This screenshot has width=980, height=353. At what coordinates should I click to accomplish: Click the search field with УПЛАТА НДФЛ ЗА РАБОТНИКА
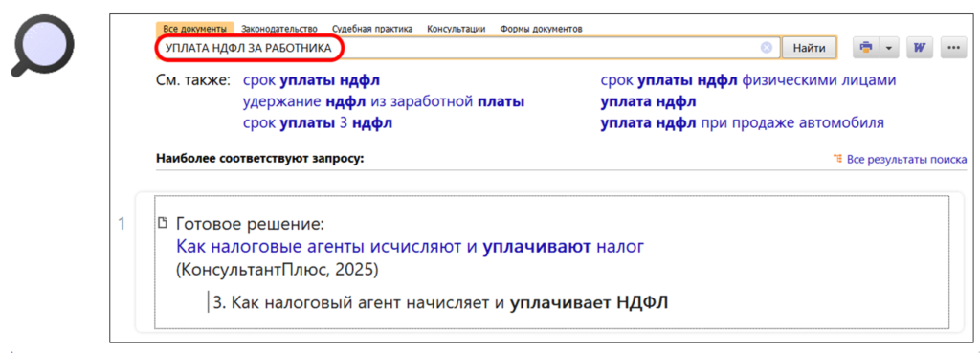467,48
